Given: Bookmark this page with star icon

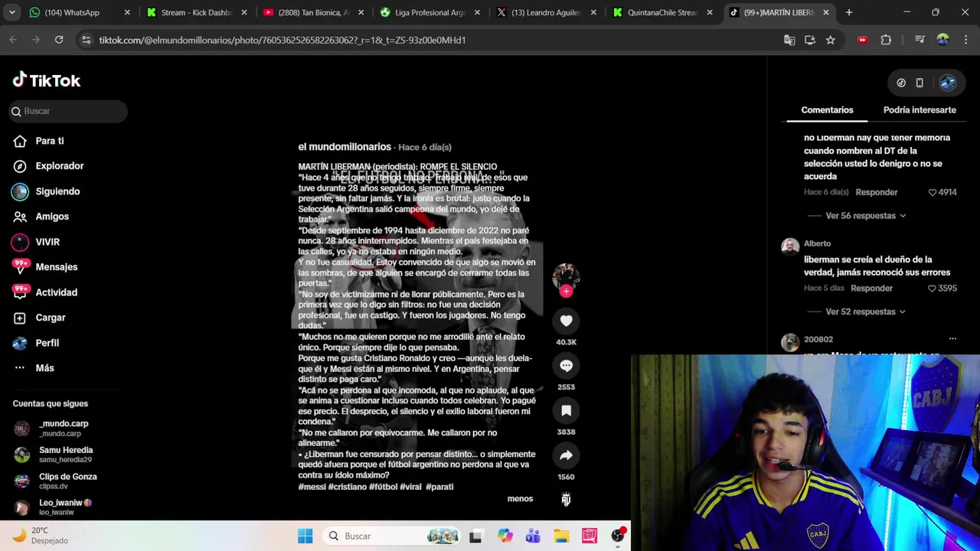Looking at the screenshot, I should coord(830,40).
